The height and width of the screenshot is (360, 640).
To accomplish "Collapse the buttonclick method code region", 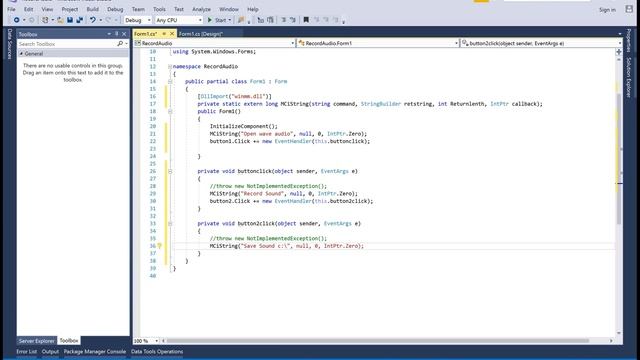I will [x=170, y=171].
